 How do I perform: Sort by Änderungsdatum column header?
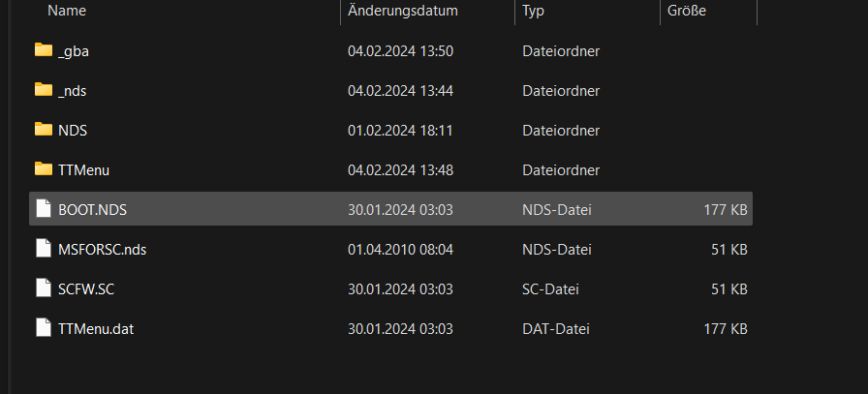click(402, 11)
